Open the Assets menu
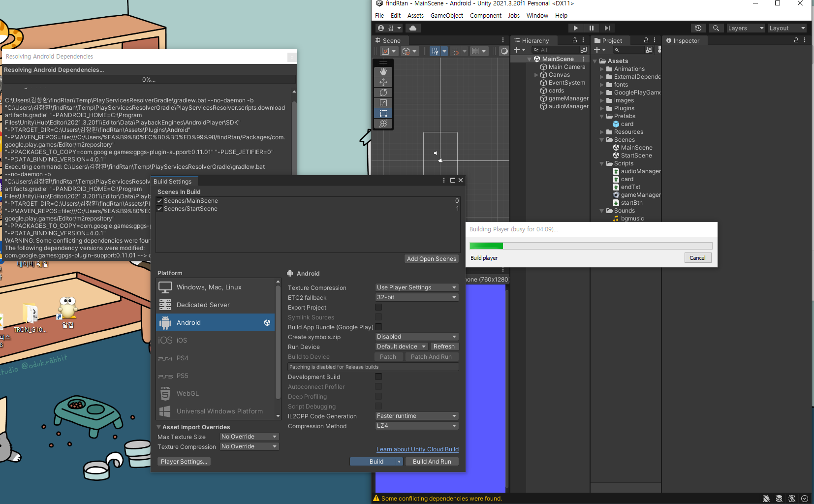Screen dimensions: 814x504 415,15
